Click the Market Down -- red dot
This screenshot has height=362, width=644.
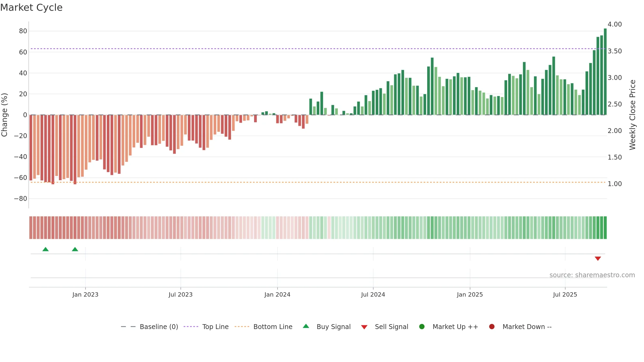tap(492, 327)
